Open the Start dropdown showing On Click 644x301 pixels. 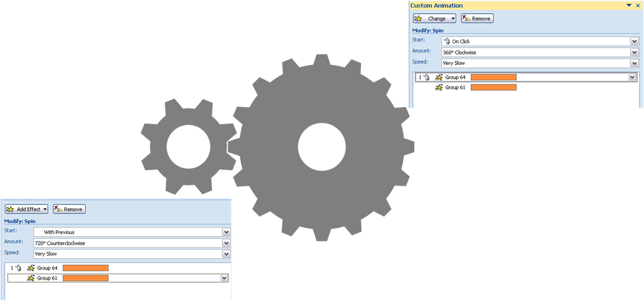pos(634,41)
